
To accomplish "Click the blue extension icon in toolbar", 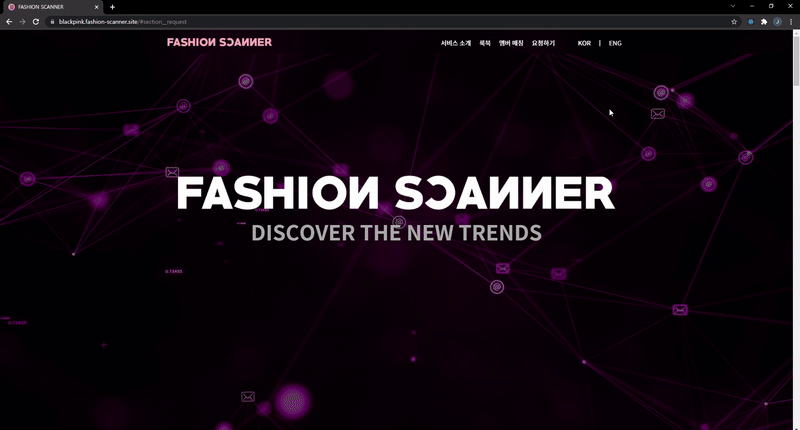I will [751, 22].
